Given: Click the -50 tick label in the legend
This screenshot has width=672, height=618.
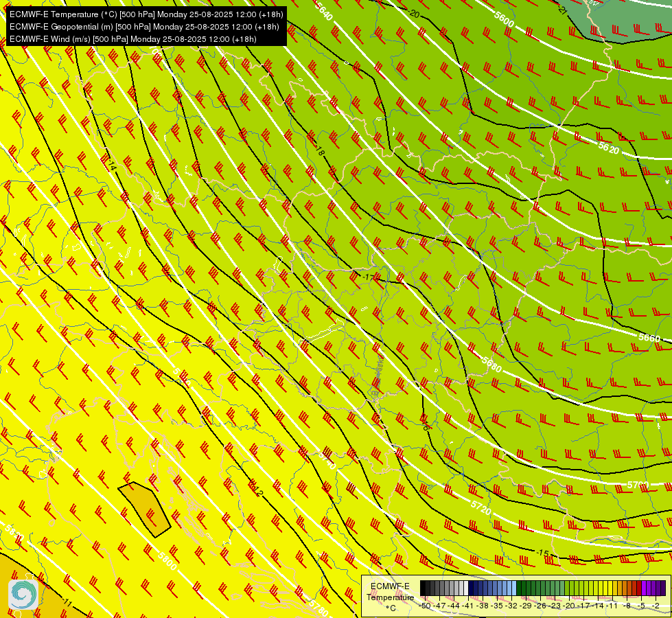Looking at the screenshot, I should coord(425,606).
